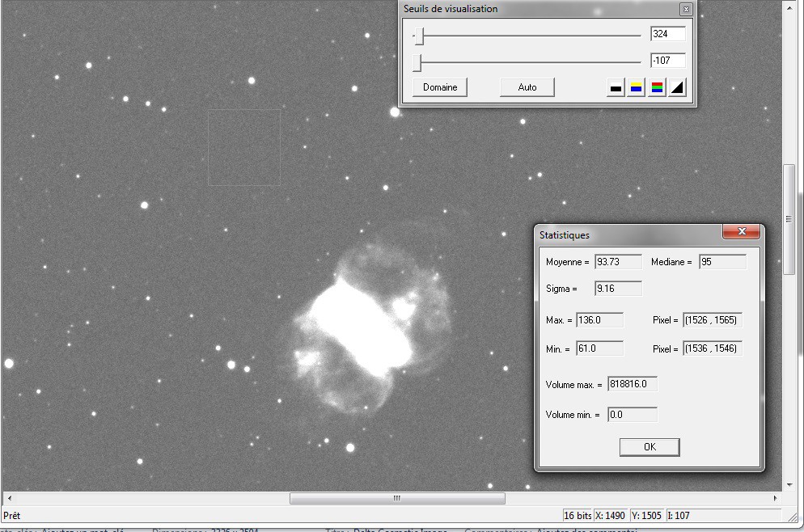
Task: Select the black grayscale palette icon
Action: tap(616, 87)
